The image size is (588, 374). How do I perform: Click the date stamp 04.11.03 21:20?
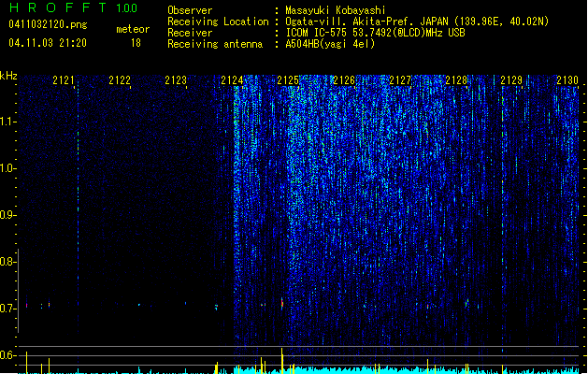[48, 43]
